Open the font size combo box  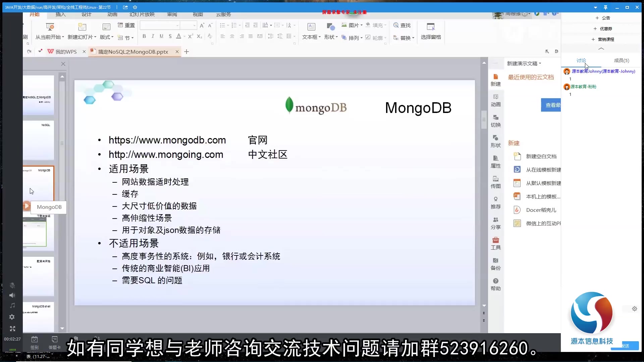pos(188,25)
